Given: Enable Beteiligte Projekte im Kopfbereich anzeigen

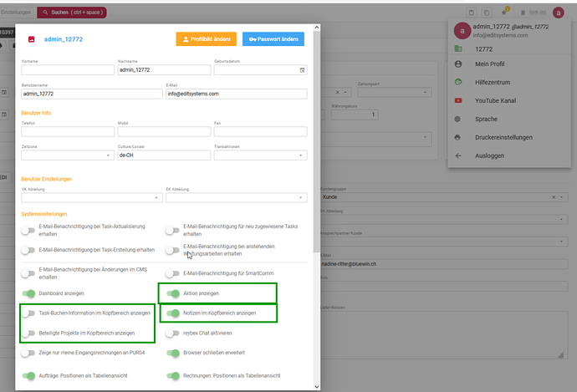Looking at the screenshot, I should click(x=28, y=333).
